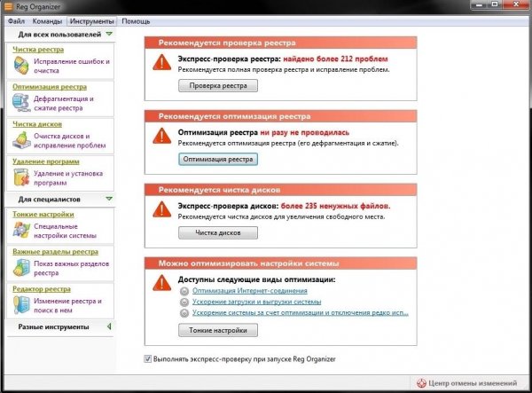Click the Для всех пользователей header text
Screen dimensions: 532x393
pyautogui.click(x=59, y=35)
